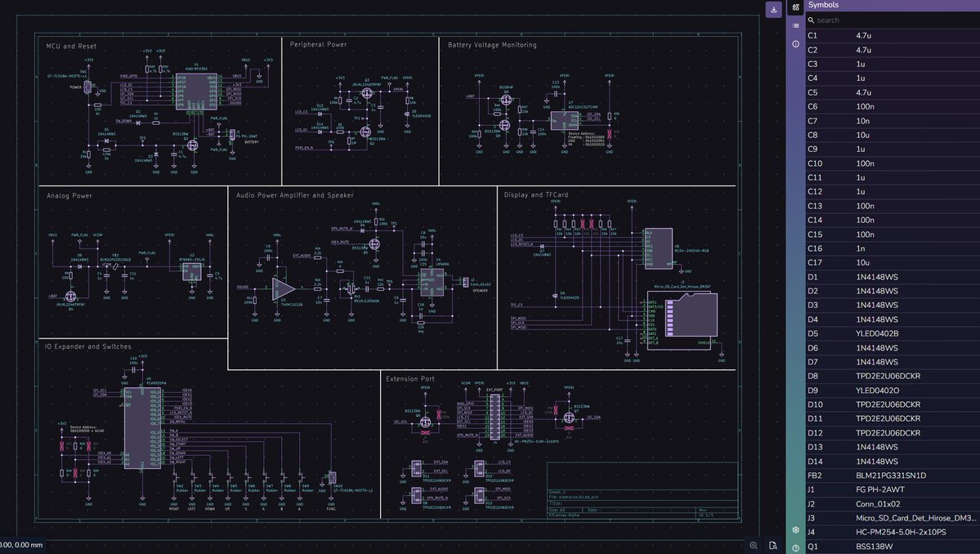Select symbol row D8 TPD2E2U06DCKR

893,376
